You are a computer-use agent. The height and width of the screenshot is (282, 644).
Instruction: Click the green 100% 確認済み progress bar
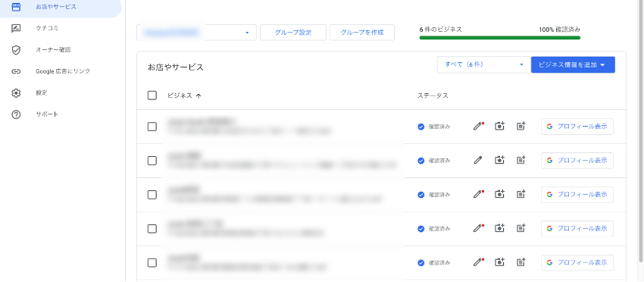pyautogui.click(x=500, y=38)
